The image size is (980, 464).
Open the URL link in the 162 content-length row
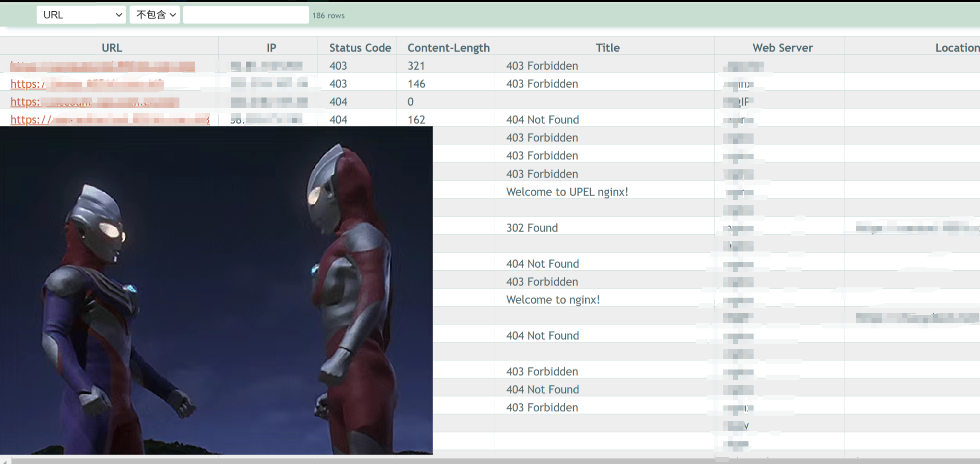click(110, 120)
